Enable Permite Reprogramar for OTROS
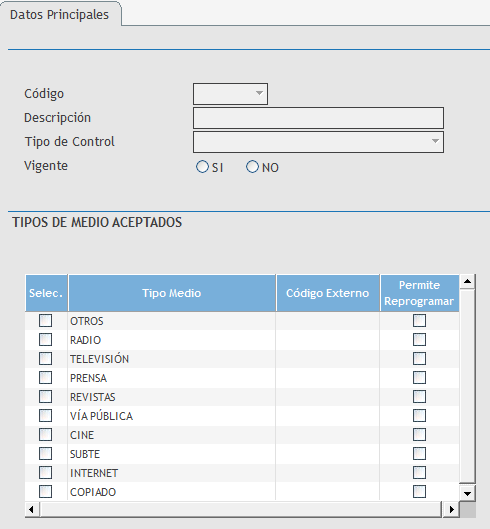This screenshot has height=529, width=490. [419, 321]
